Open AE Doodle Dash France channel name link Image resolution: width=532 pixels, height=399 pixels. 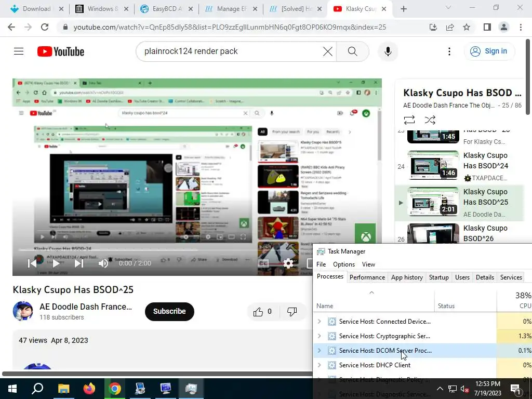[x=86, y=307]
